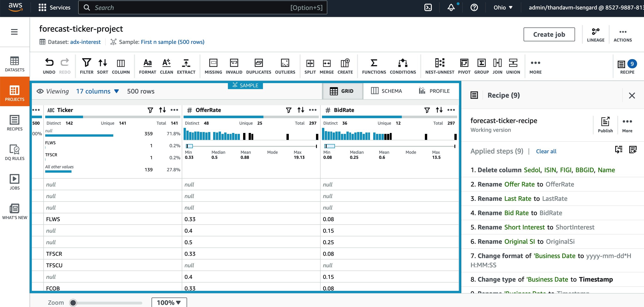The width and height of the screenshot is (644, 307).
Task: Open the OUTLIERS tool
Action: (x=285, y=66)
